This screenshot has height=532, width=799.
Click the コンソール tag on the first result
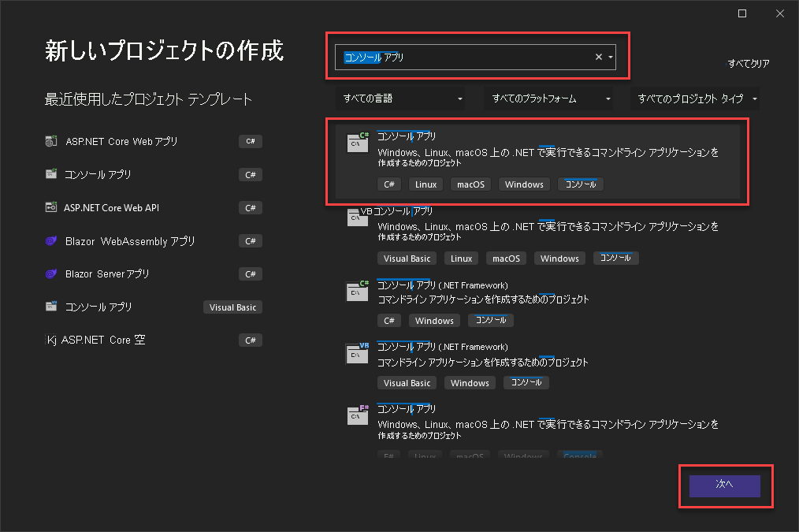click(580, 184)
